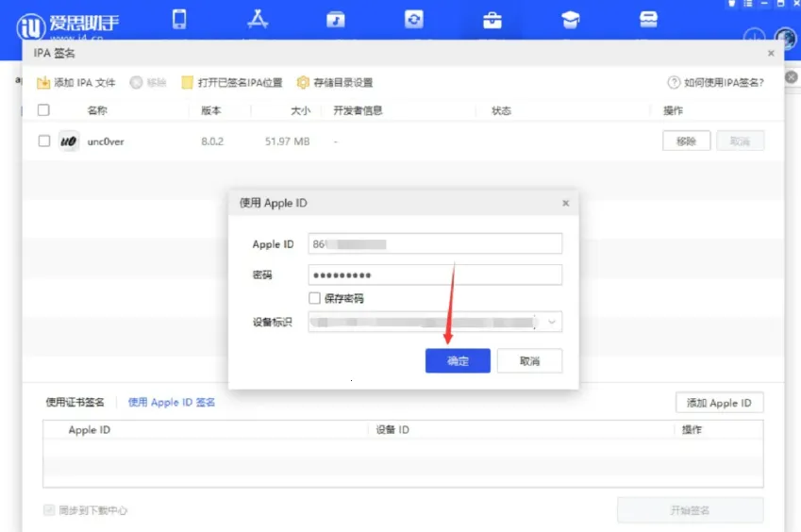Open the music ringtones section icon

tap(336, 20)
